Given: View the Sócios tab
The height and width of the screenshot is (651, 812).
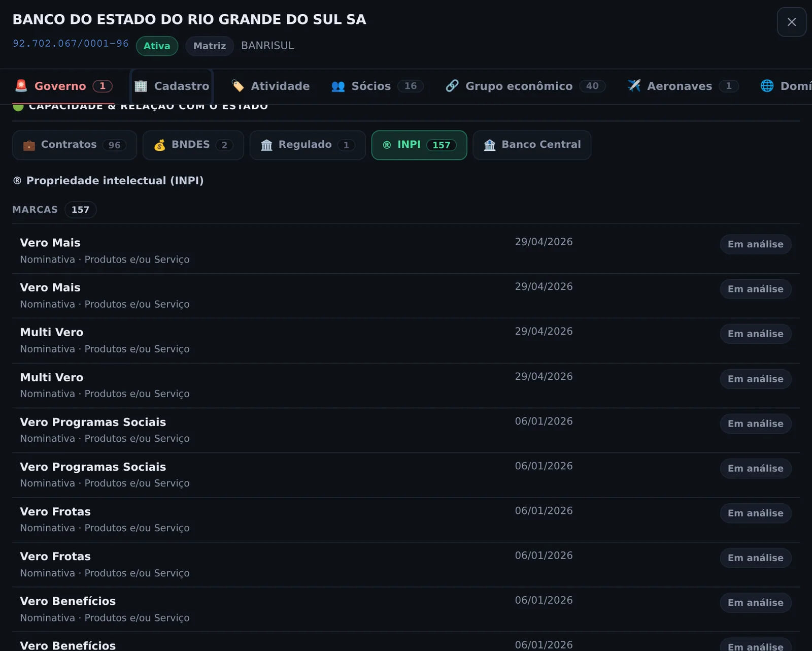Looking at the screenshot, I should (x=377, y=86).
